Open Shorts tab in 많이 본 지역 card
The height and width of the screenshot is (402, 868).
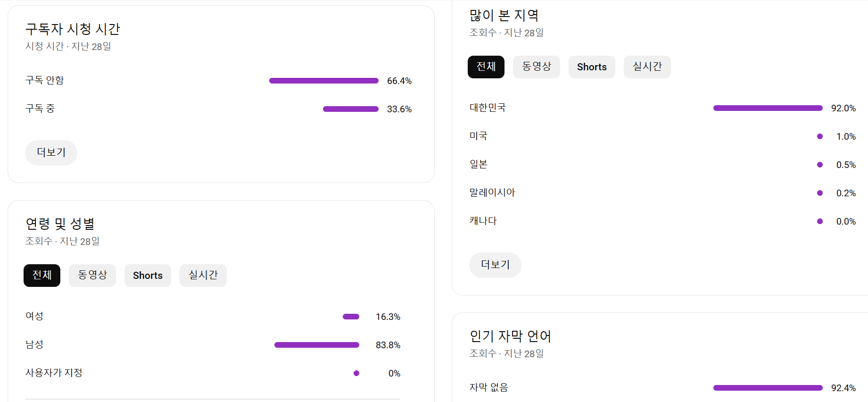592,67
